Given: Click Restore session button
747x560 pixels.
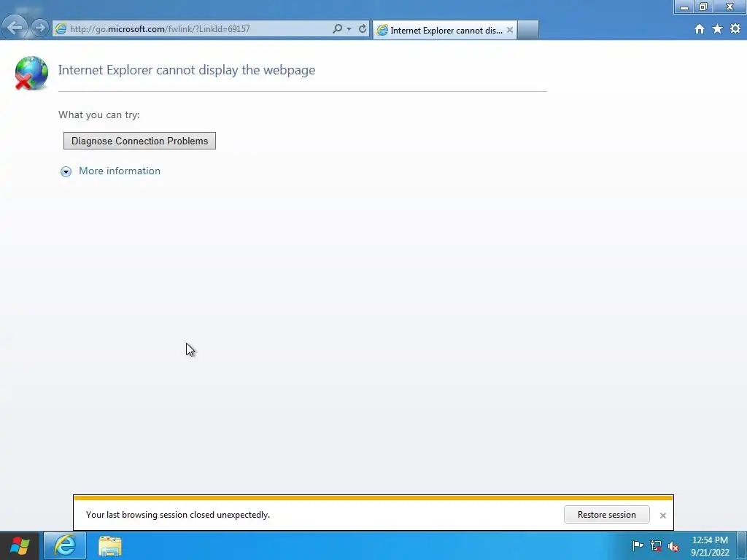Looking at the screenshot, I should pyautogui.click(x=606, y=515).
